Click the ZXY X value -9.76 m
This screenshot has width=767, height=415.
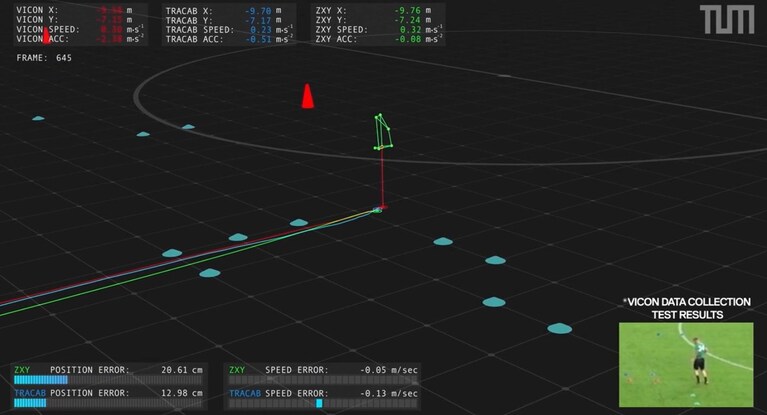tap(413, 10)
